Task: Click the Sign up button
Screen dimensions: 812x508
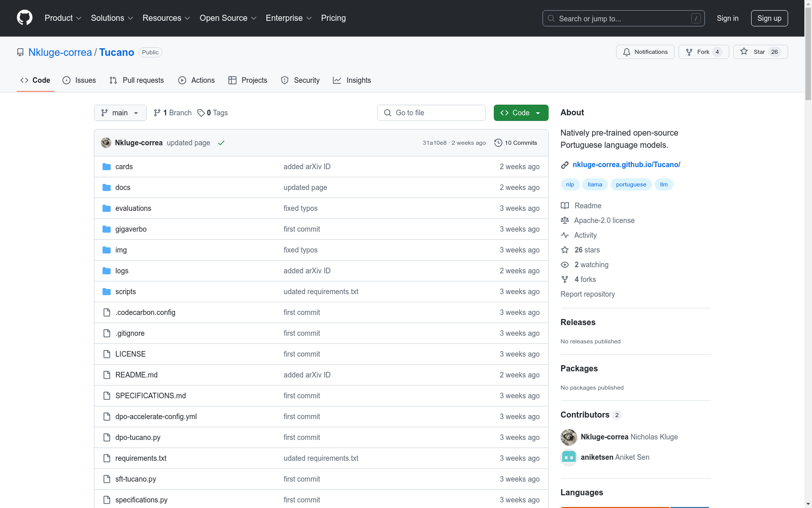Action: (x=769, y=18)
